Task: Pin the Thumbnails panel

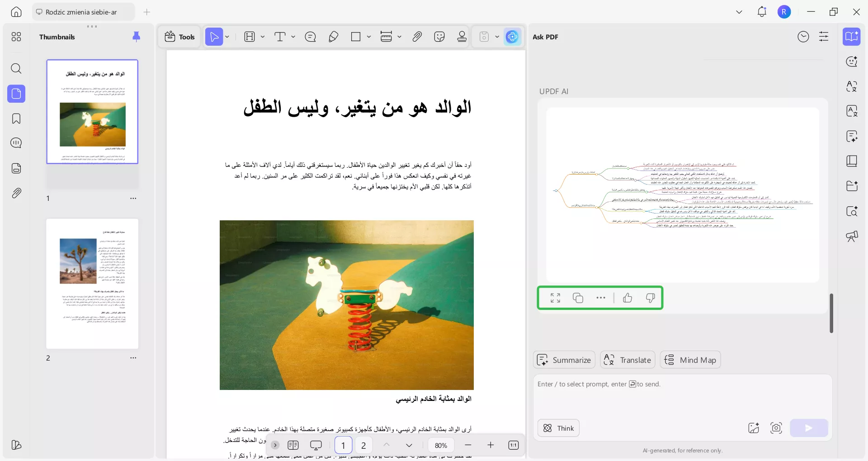Action: 137,37
